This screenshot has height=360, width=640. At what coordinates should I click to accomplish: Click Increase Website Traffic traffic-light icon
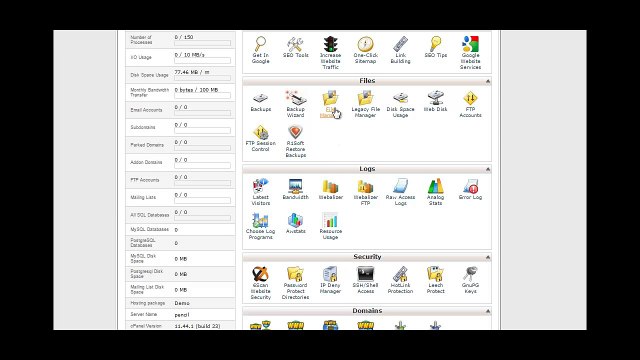click(x=330, y=44)
